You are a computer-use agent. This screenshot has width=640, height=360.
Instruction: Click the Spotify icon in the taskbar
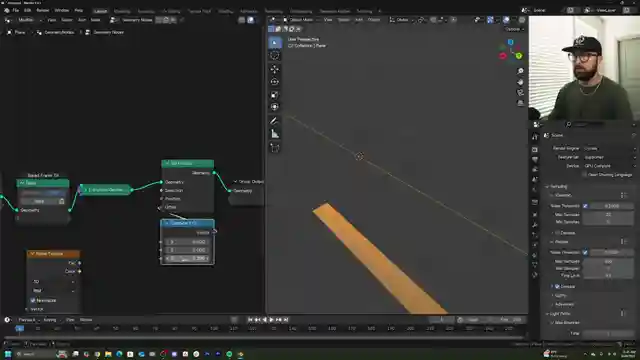229,354
